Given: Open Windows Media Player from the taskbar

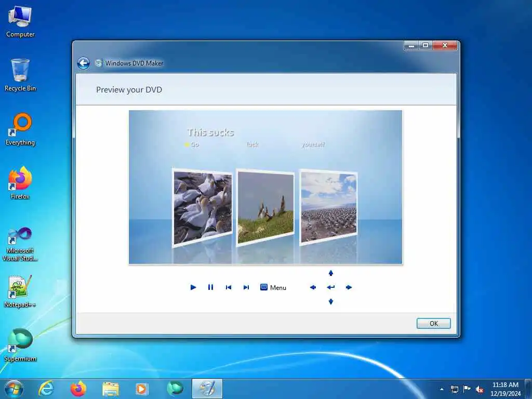Looking at the screenshot, I should click(141, 389).
